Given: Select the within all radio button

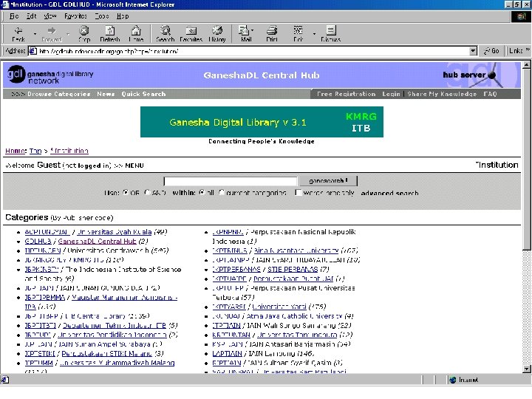Looking at the screenshot, I should tap(202, 192).
